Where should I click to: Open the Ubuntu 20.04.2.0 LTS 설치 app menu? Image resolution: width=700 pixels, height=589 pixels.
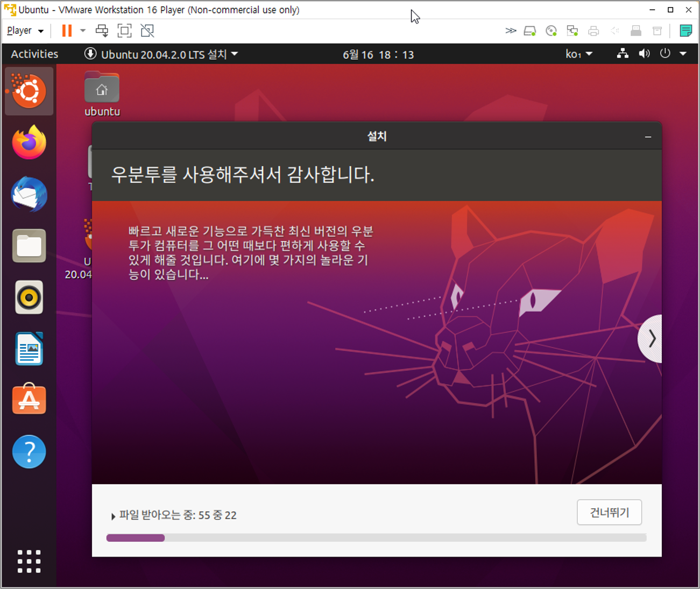tap(161, 54)
